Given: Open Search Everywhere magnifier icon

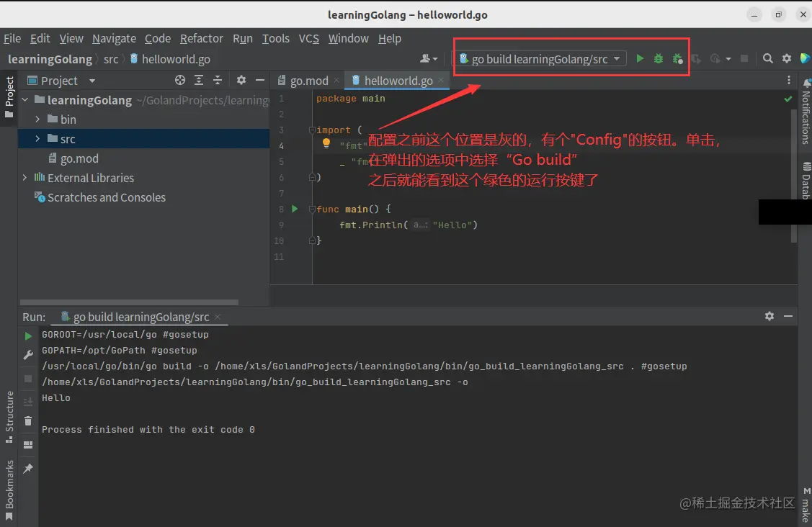Looking at the screenshot, I should (768, 58).
